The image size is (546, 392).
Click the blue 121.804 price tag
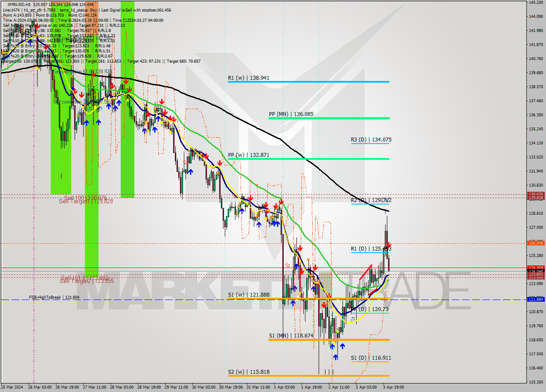pos(536,299)
